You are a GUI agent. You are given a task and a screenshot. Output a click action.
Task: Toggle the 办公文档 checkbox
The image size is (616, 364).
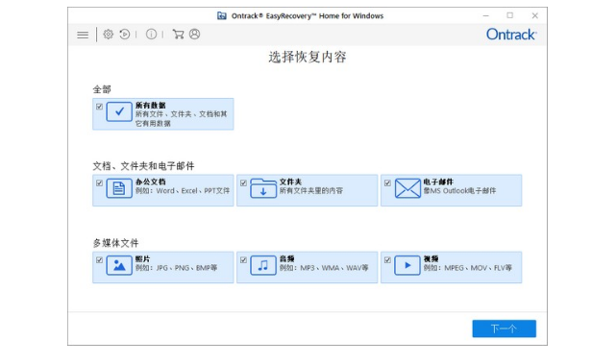[99, 183]
